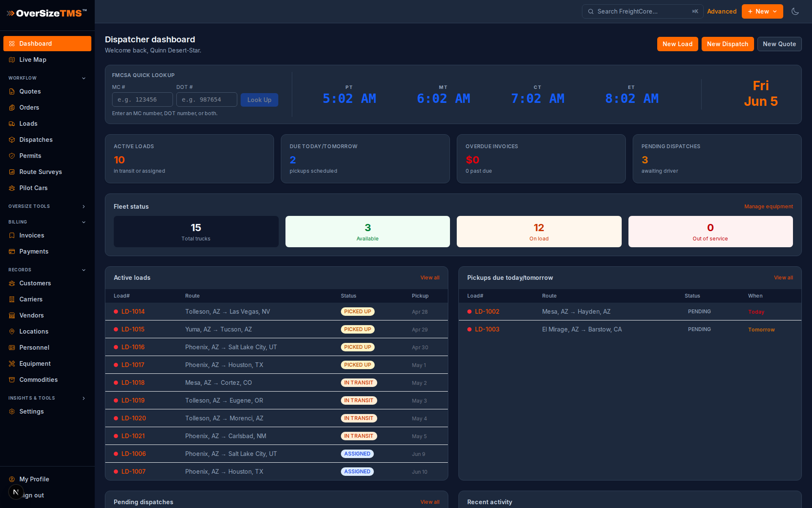Image resolution: width=812 pixels, height=508 pixels.
Task: Click the Equipment tools icon
Action: pyautogui.click(x=12, y=364)
